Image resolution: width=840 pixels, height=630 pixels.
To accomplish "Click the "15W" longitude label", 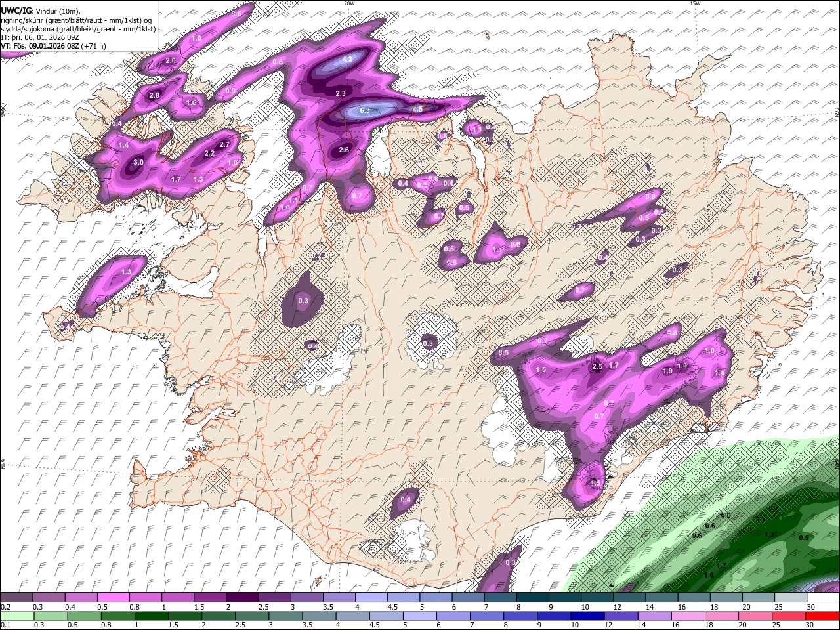I will coord(695,3).
